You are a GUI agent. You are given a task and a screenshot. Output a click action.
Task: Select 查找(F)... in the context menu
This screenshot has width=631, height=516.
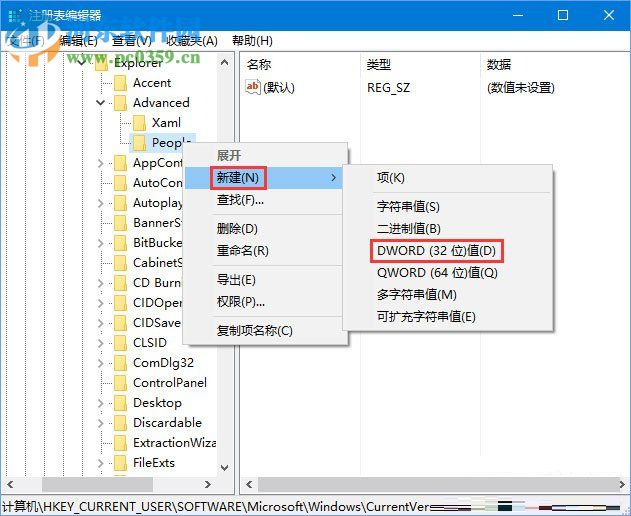coord(240,200)
